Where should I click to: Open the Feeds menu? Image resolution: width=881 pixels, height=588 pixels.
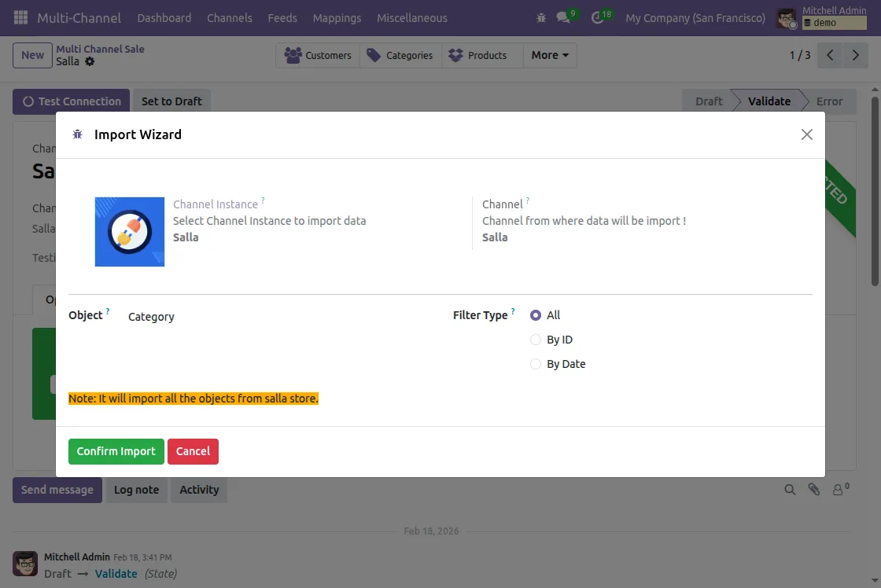pyautogui.click(x=282, y=18)
